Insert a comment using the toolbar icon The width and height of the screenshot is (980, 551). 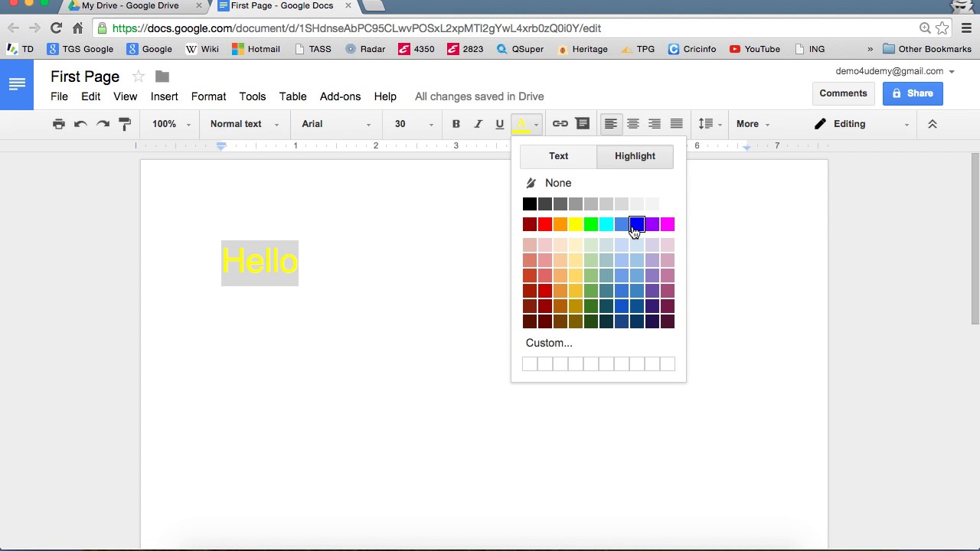[x=583, y=124]
